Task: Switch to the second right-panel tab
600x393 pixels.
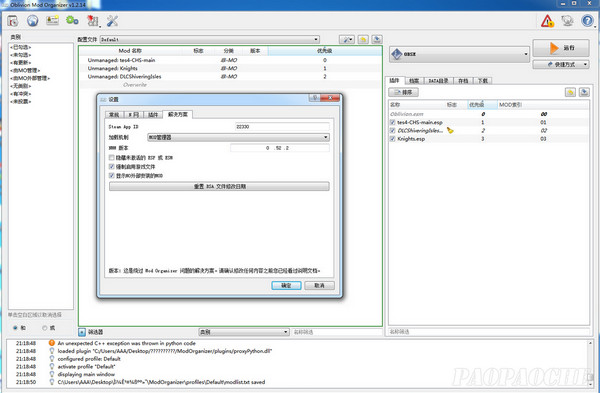Action: (x=414, y=81)
